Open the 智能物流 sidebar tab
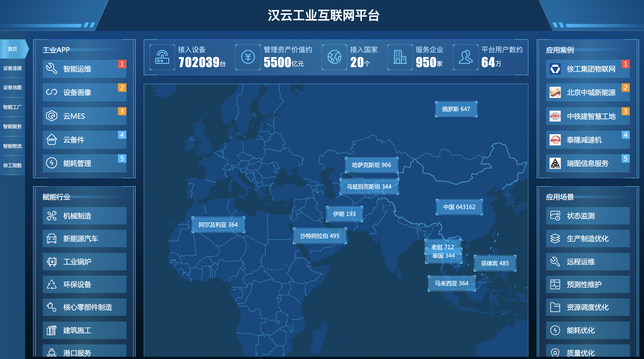644x359 pixels. coord(13,146)
